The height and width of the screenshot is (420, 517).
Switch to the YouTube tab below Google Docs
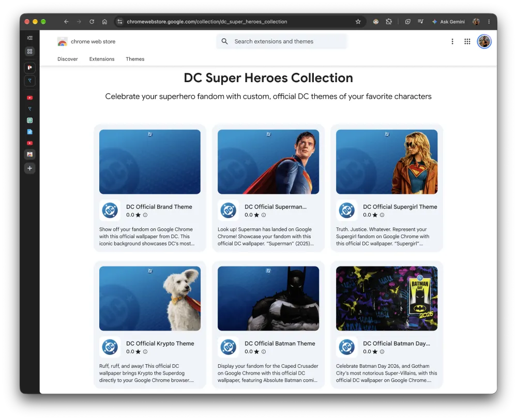29,143
